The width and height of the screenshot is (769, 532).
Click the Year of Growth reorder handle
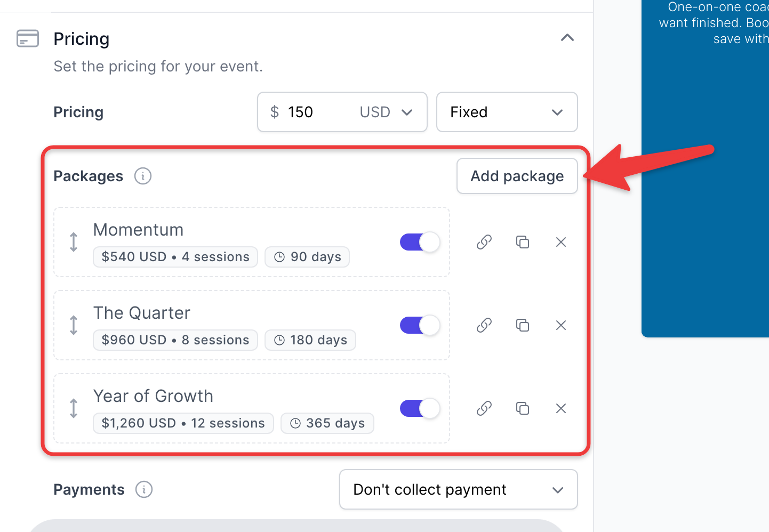[74, 408]
